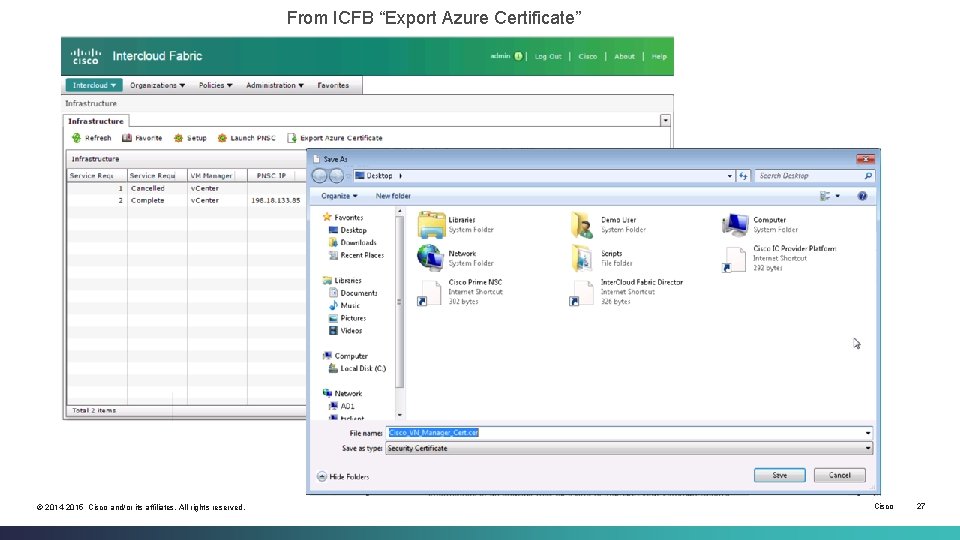The width and height of the screenshot is (960, 540).
Task: Open the view options dropdown arrow
Action: [x=838, y=196]
